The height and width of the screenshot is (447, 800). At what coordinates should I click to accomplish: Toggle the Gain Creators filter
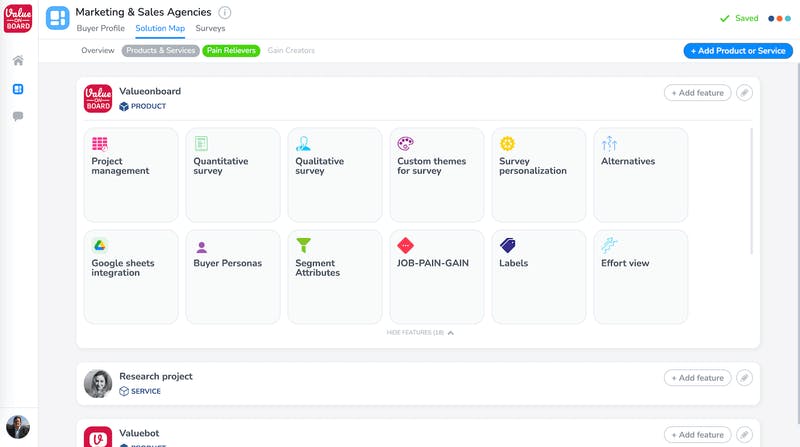(291, 50)
